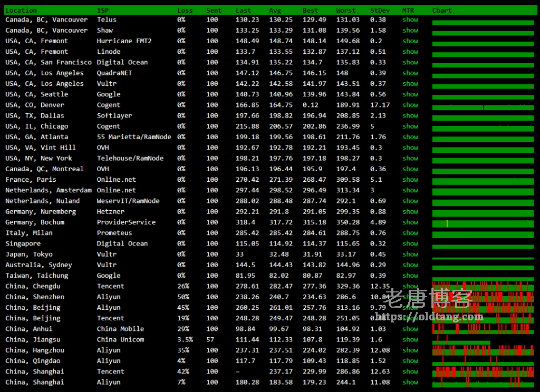
Task: Select the Netherlands, Nuland location cell
Action: click(x=42, y=201)
